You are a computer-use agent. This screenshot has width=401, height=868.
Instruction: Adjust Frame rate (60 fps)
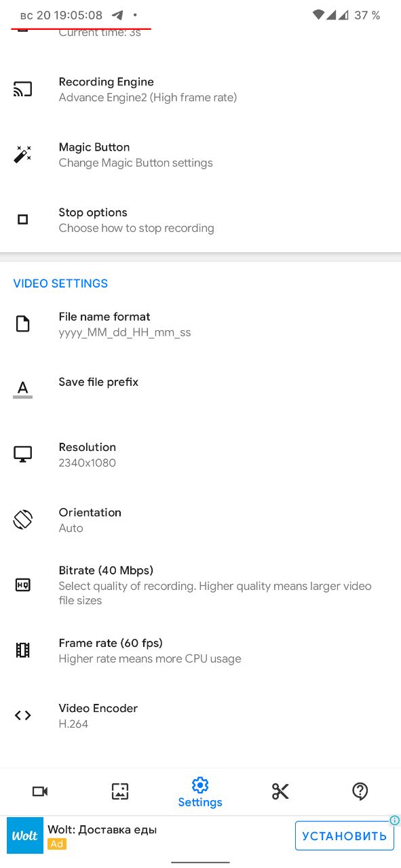200,650
